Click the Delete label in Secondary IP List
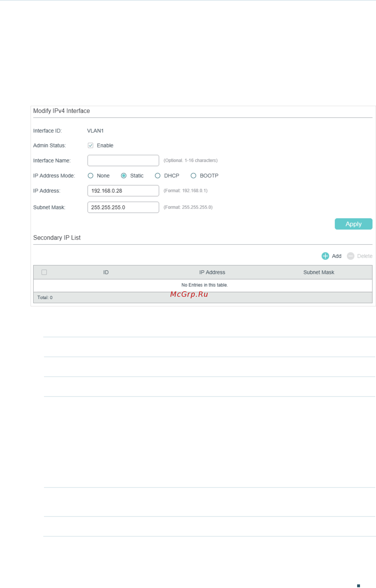Screen dimensions: 376x588 tap(365, 256)
